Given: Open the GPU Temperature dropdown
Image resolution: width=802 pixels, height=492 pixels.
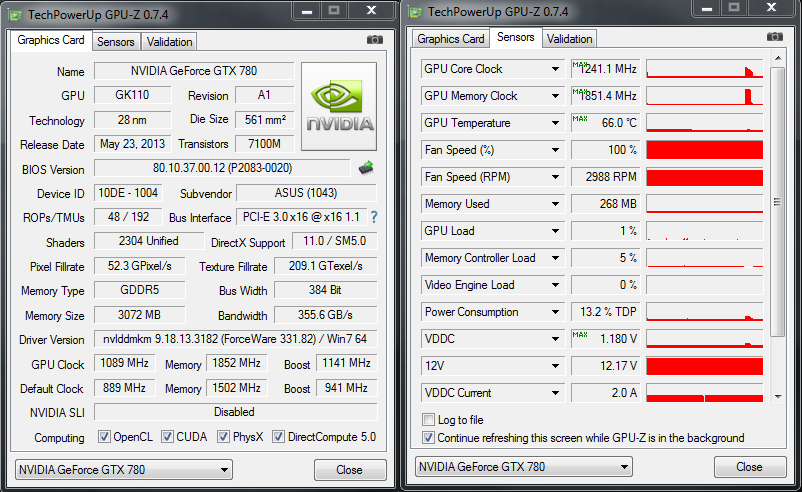Looking at the screenshot, I should click(555, 123).
